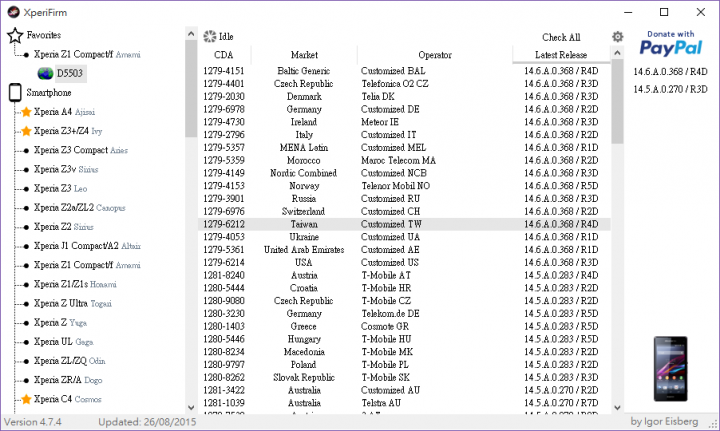Click the Version 4.7.4 status text

(x=33, y=422)
